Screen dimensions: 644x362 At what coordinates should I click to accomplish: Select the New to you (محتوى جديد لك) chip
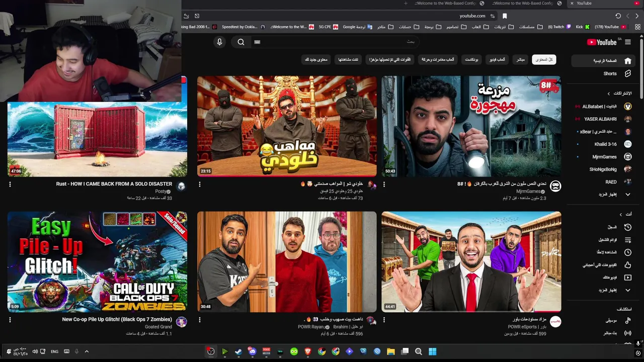(x=316, y=60)
